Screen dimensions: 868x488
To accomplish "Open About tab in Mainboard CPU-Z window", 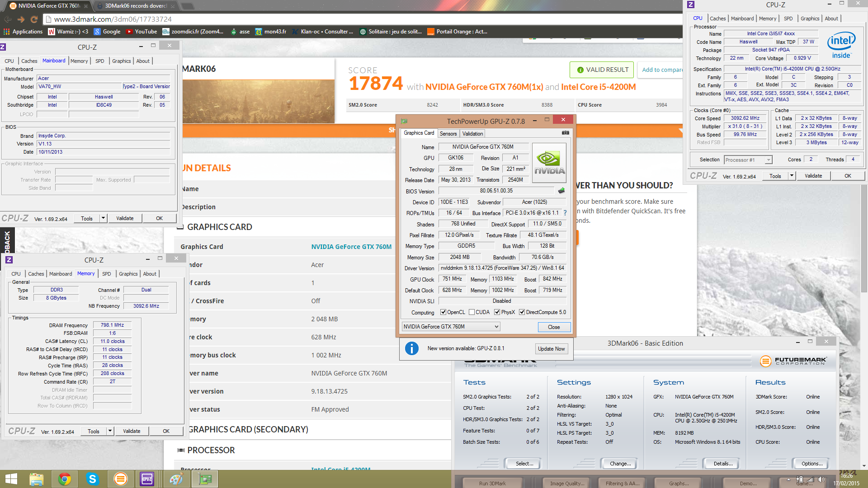I will 143,61.
